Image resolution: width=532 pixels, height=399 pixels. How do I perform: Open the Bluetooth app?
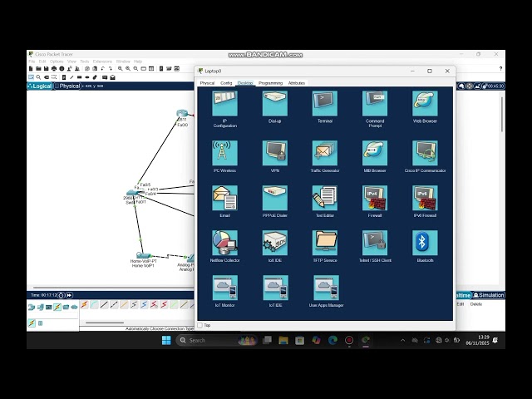pyautogui.click(x=425, y=243)
